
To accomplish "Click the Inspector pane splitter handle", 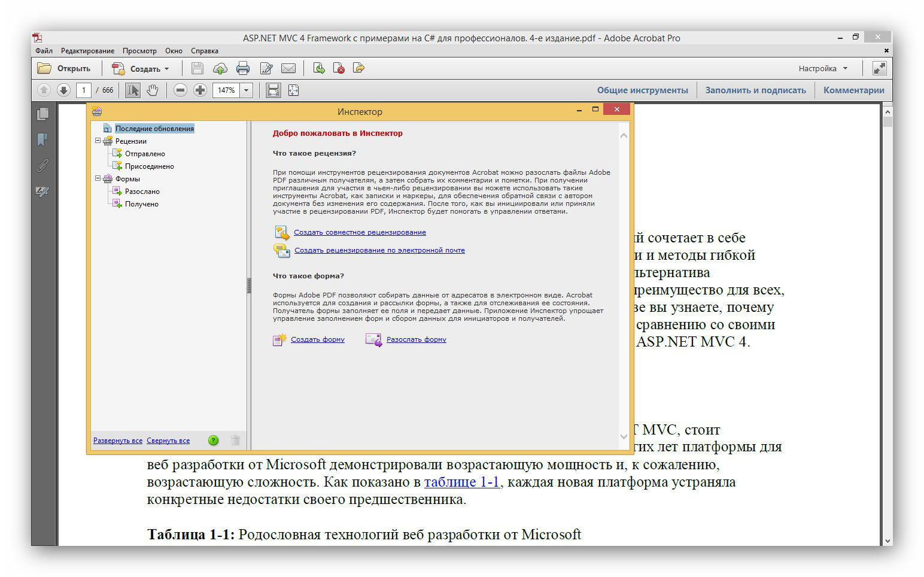I will coord(249,286).
